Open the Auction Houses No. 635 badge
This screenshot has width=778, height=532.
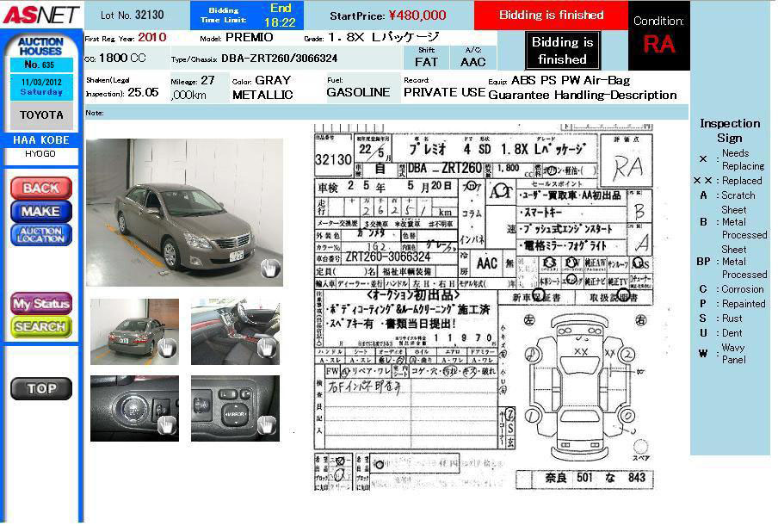(41, 53)
